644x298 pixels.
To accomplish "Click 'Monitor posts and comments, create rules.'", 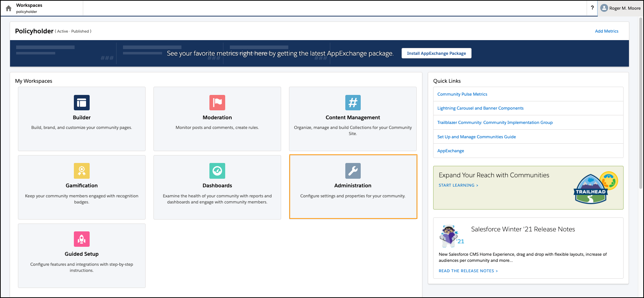I will click(217, 128).
